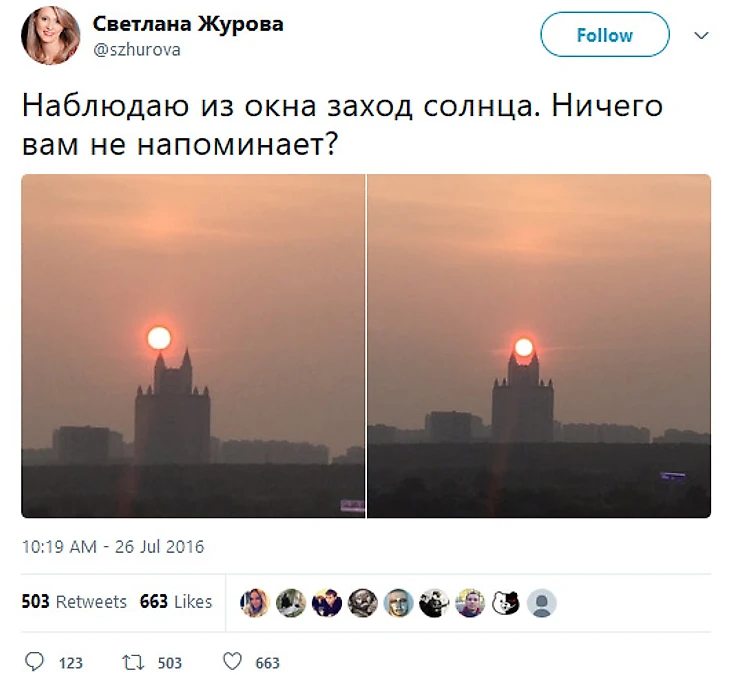
Task: Open the 10:19 AM - 26 Jul 2016 timestamp
Action: coord(113,547)
